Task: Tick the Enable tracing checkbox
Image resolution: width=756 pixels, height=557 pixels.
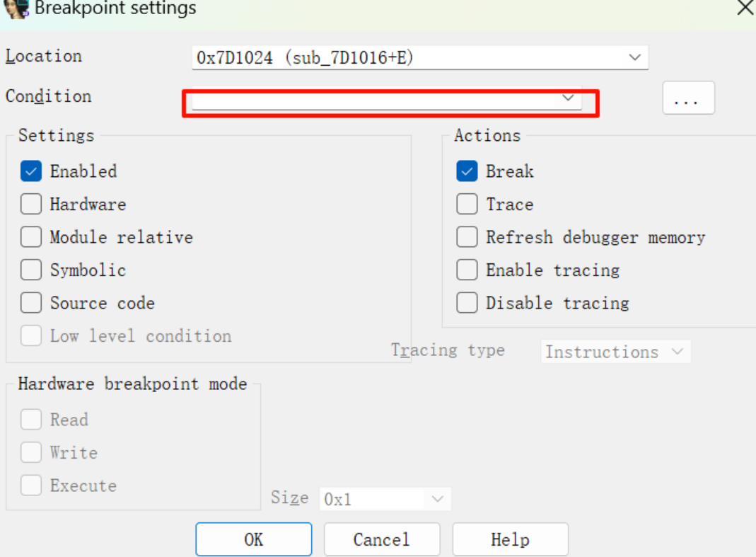Action: (467, 270)
